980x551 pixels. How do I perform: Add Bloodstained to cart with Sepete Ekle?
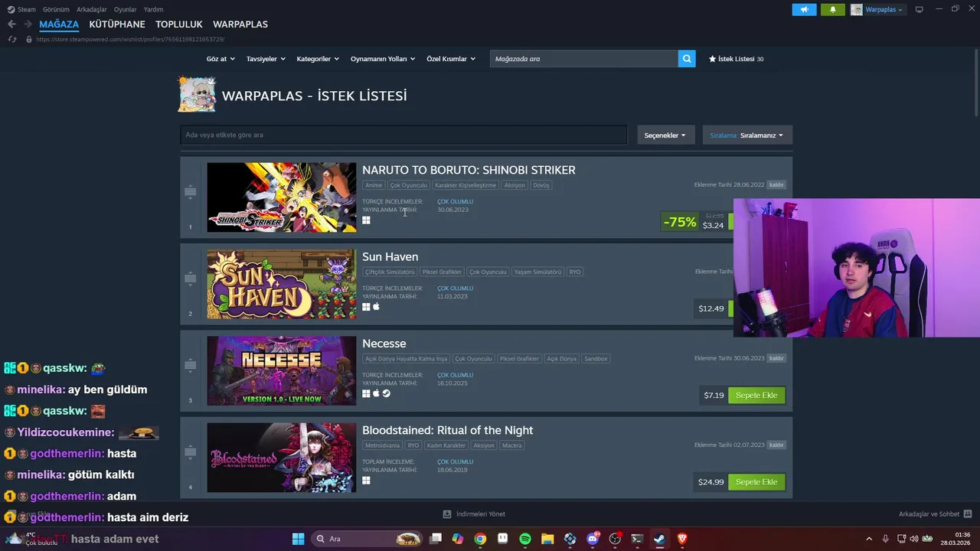[x=756, y=482]
